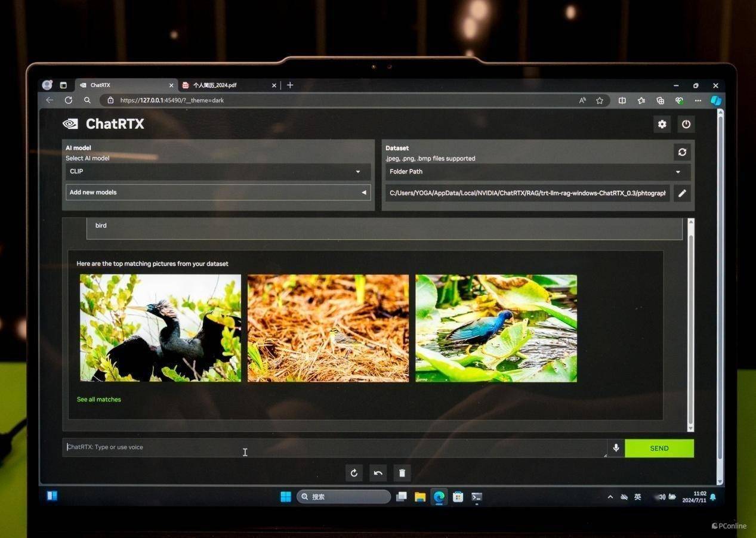
Task: Open the Select AI model CLIP dropdown
Action: coord(217,172)
